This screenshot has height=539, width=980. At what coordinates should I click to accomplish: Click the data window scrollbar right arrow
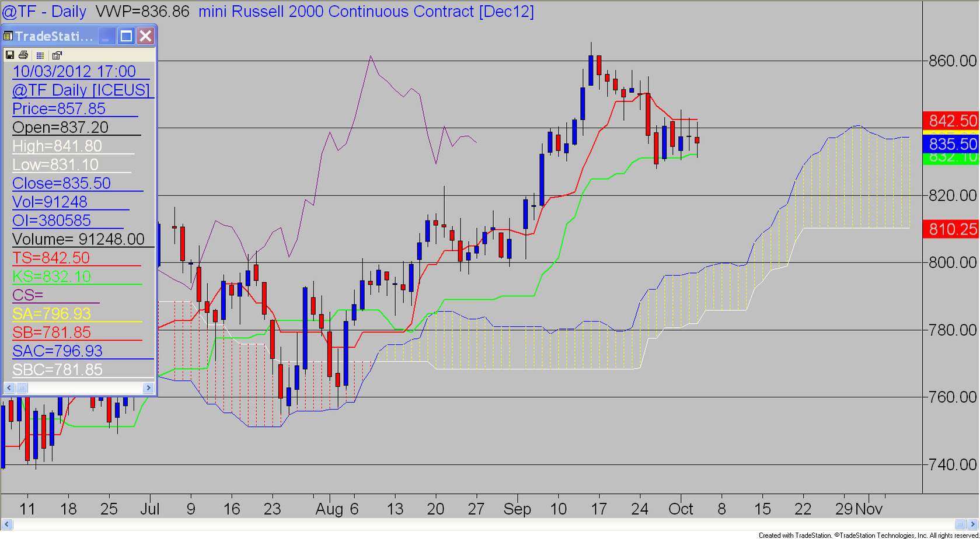[148, 387]
